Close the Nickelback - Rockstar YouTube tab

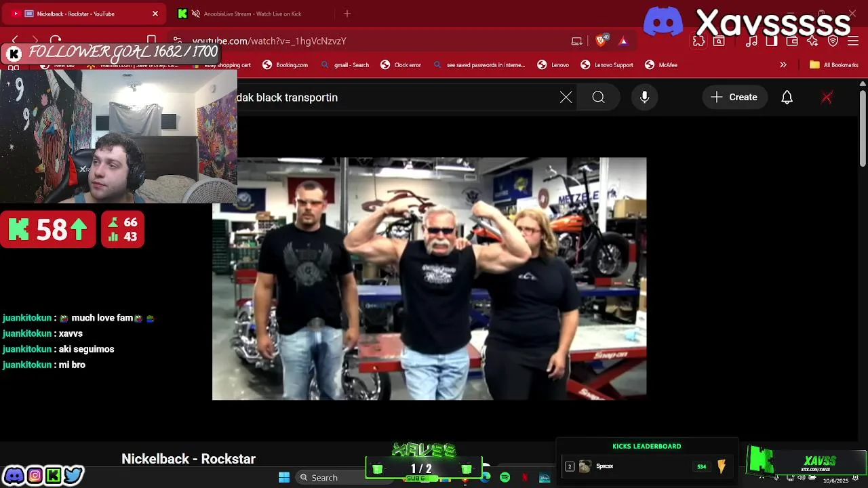coord(155,14)
